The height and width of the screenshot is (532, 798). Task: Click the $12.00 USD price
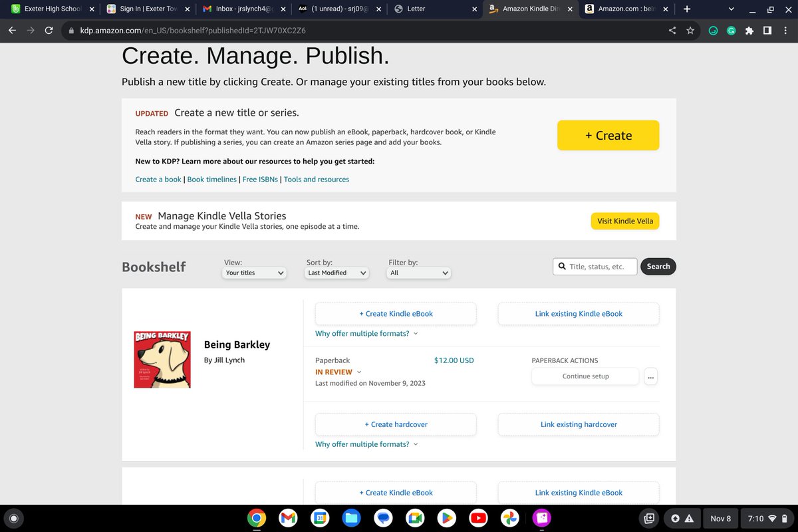tap(454, 360)
